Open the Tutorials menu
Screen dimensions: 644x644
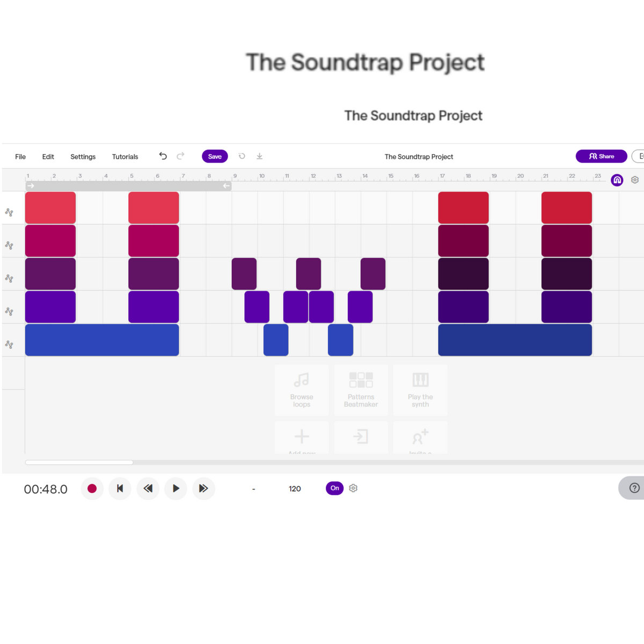point(125,157)
